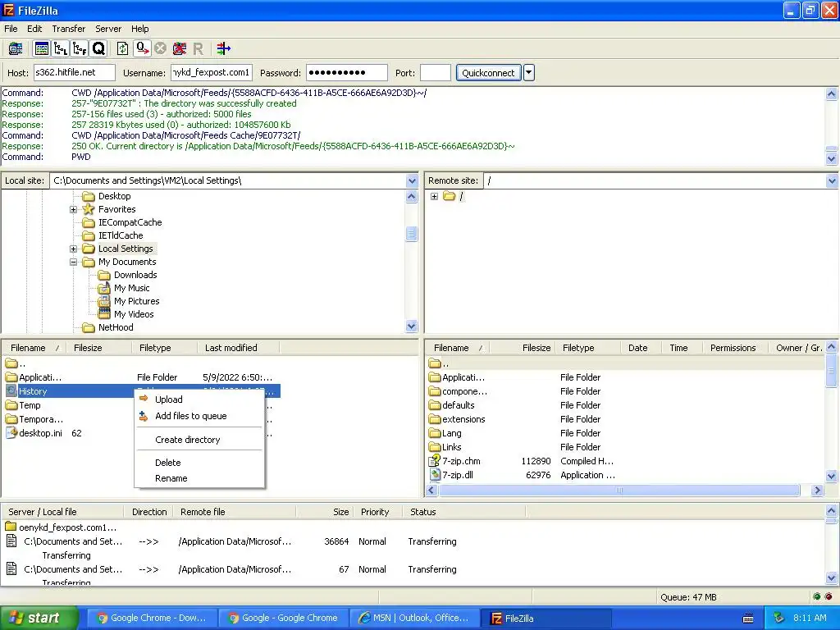
Task: Switch to Google - Google Chrome taskbar button
Action: (x=283, y=619)
